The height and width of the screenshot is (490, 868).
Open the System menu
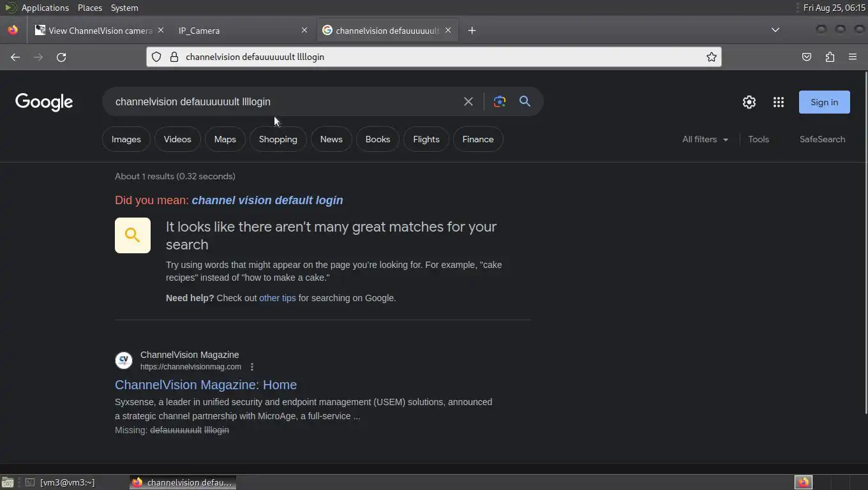click(124, 8)
